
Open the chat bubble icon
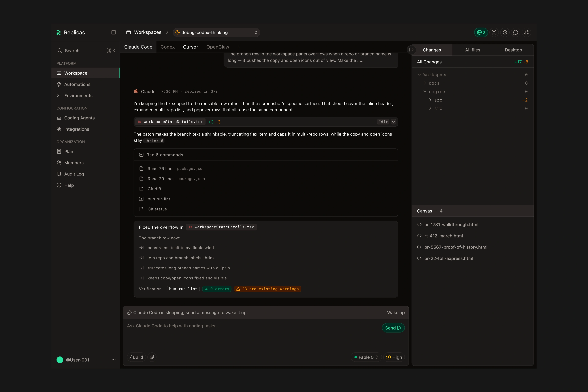(x=516, y=32)
